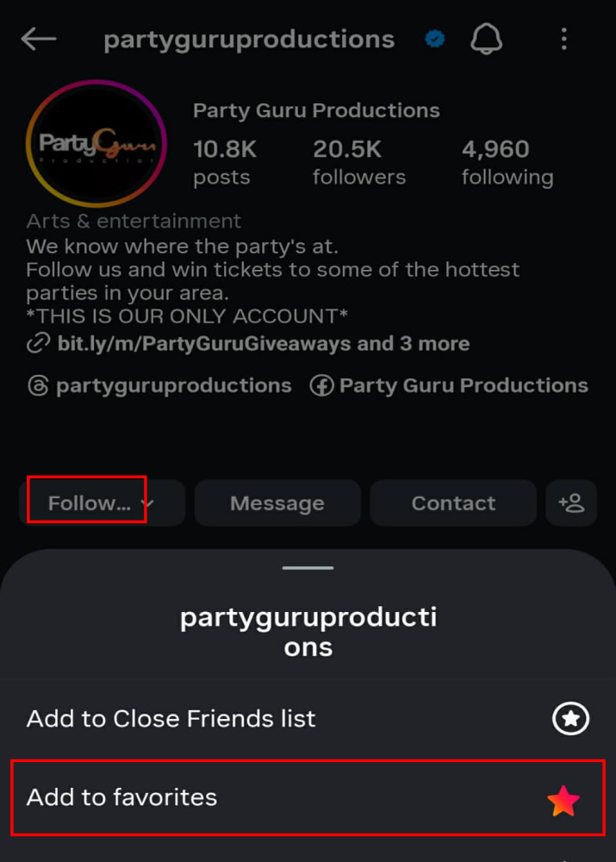Toggle the Close Friends star circle
Viewport: 616px width, 862px height.
pyautogui.click(x=570, y=719)
